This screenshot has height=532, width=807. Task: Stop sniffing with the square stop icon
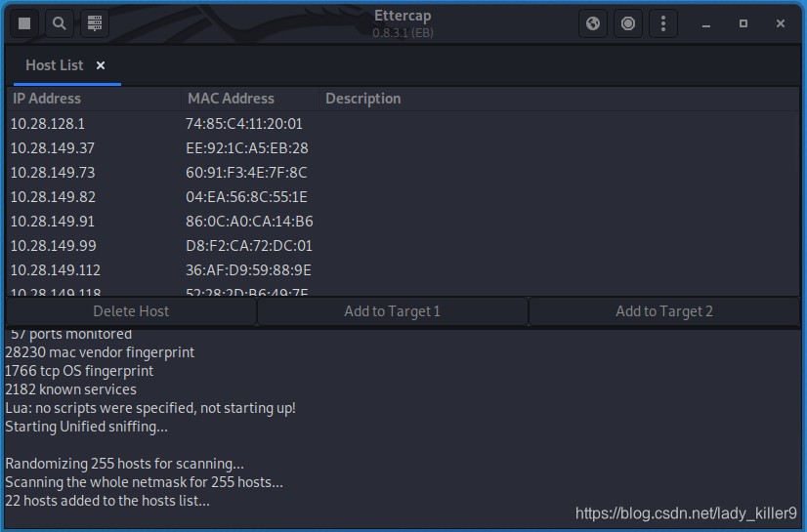24,23
